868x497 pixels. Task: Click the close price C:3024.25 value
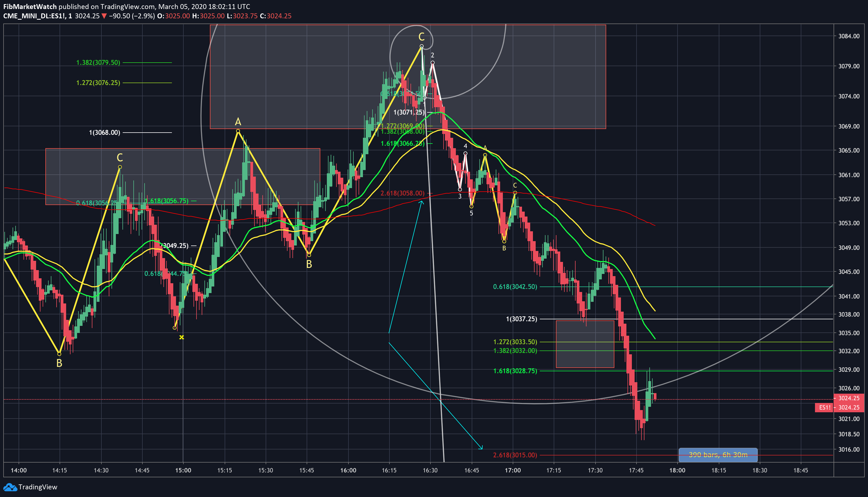276,16
